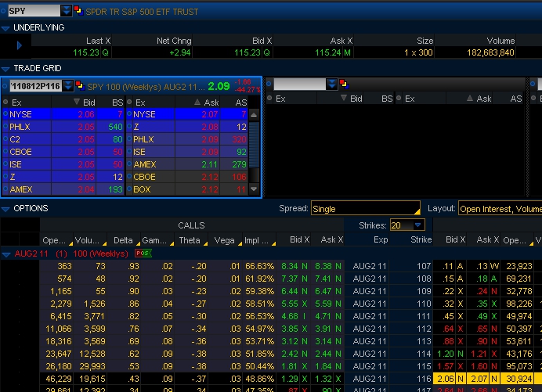Select the BOX ask row at 2.12
The image size is (542, 392).
(x=187, y=189)
